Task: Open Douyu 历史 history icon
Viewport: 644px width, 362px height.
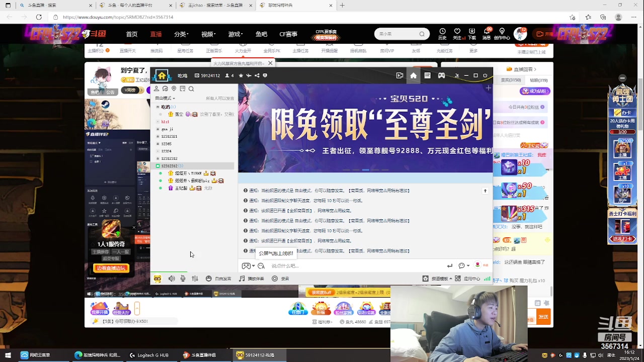Action: coord(442,34)
